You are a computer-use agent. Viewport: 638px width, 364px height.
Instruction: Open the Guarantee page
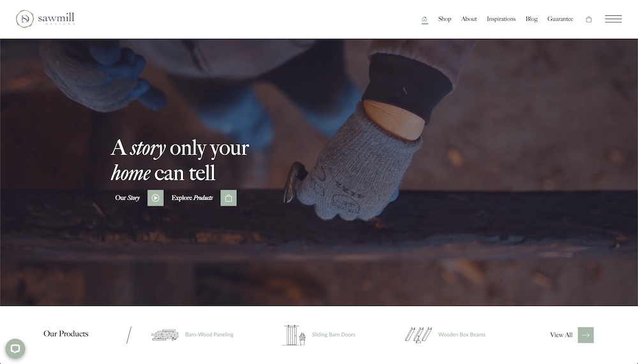pyautogui.click(x=560, y=18)
